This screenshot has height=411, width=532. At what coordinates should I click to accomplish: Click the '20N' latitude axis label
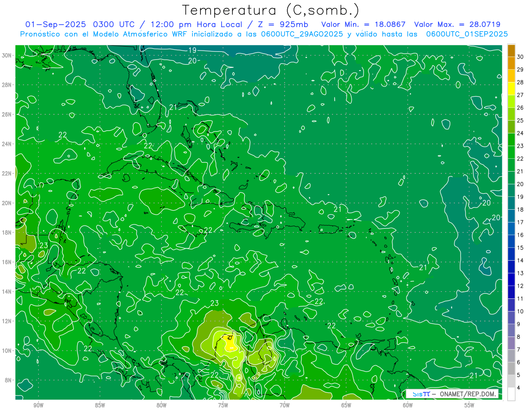point(7,203)
